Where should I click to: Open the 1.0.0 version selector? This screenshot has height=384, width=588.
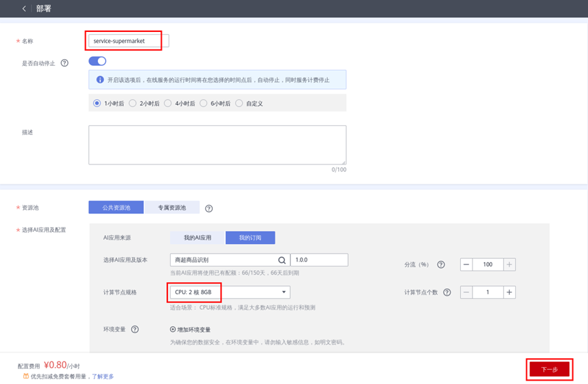[x=319, y=260]
